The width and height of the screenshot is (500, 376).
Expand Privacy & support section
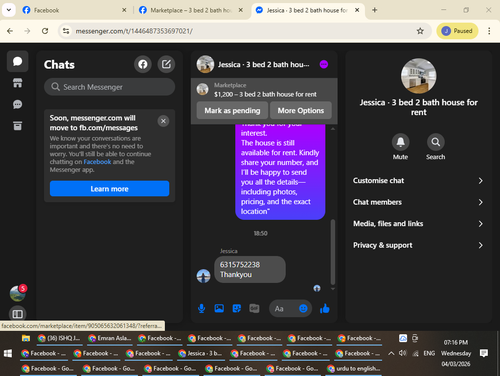point(418,245)
